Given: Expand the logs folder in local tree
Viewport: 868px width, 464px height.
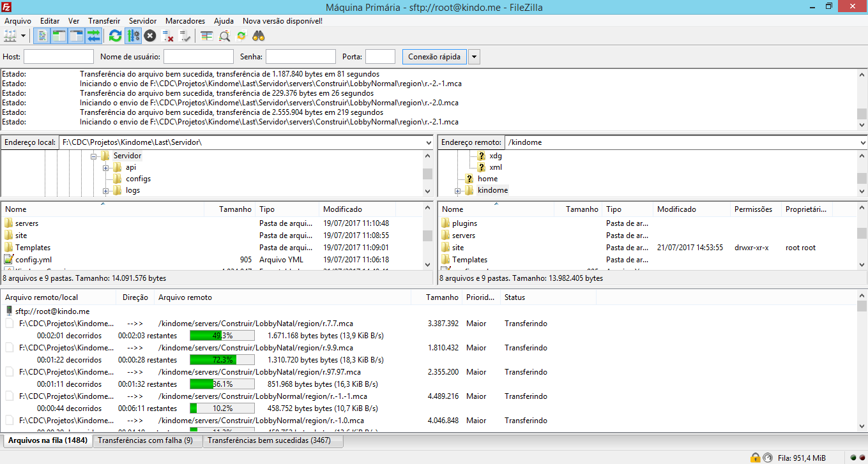Looking at the screenshot, I should point(106,190).
